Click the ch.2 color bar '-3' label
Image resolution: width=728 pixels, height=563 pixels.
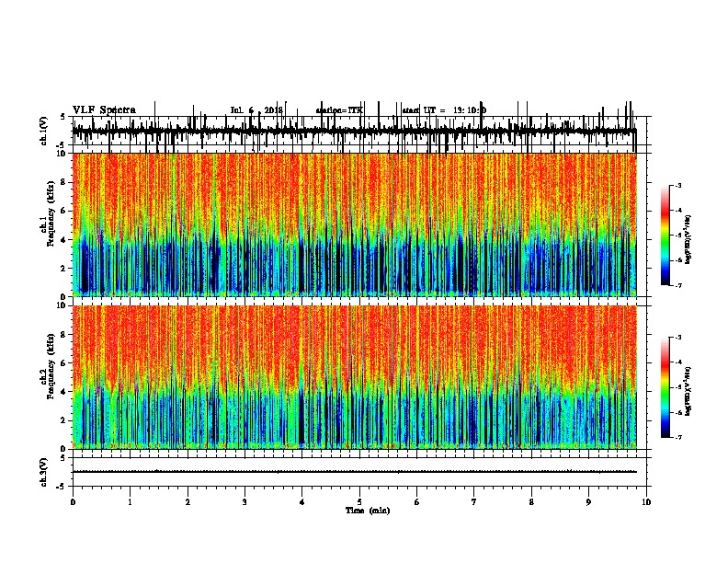pos(677,338)
